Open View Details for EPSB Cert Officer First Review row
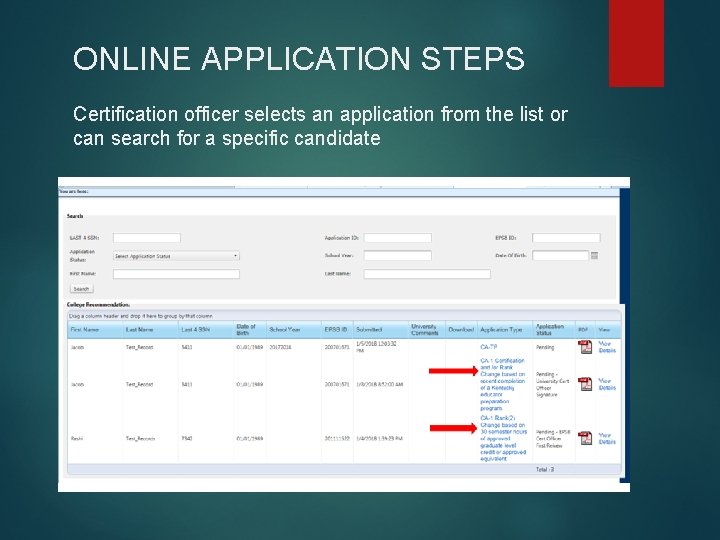 tap(607, 439)
